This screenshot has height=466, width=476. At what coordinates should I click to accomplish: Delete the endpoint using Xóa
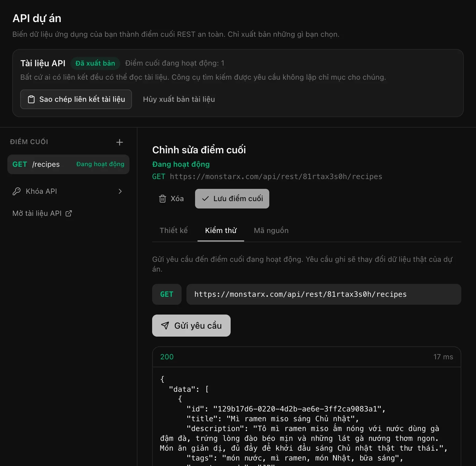click(x=171, y=199)
